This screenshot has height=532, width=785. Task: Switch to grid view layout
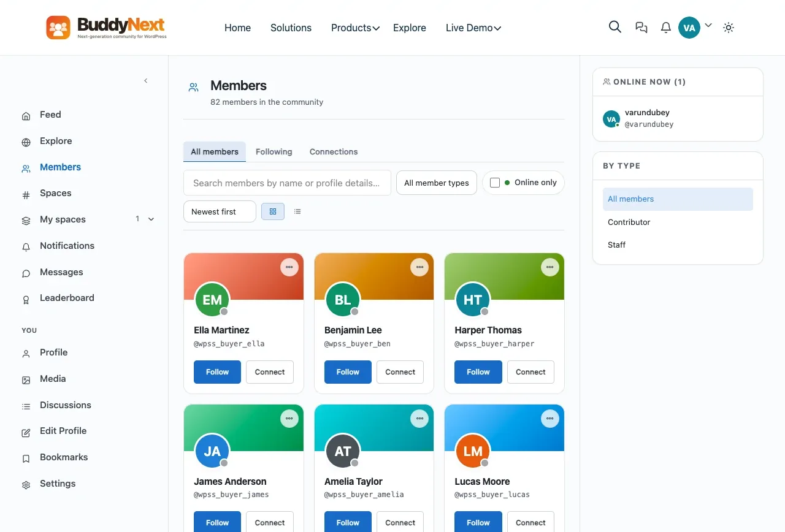(x=273, y=211)
